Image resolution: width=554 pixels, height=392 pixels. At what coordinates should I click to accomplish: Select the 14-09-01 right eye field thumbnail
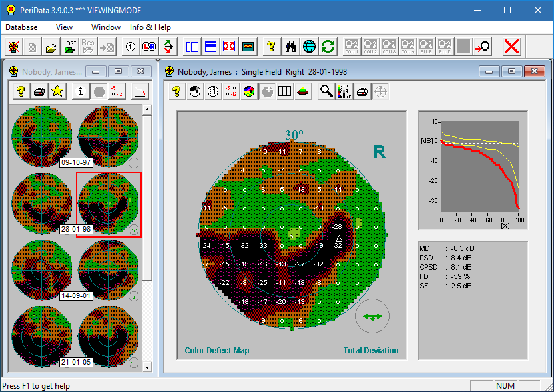108,270
